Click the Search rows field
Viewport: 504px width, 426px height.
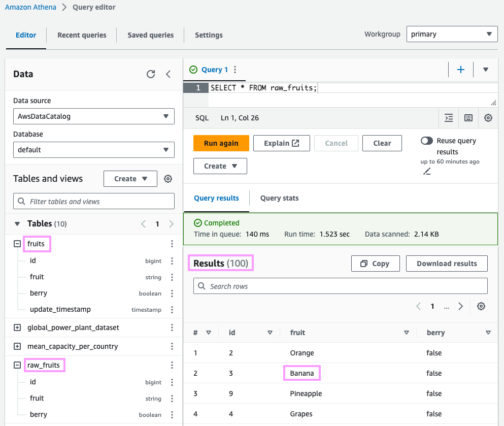[340, 286]
